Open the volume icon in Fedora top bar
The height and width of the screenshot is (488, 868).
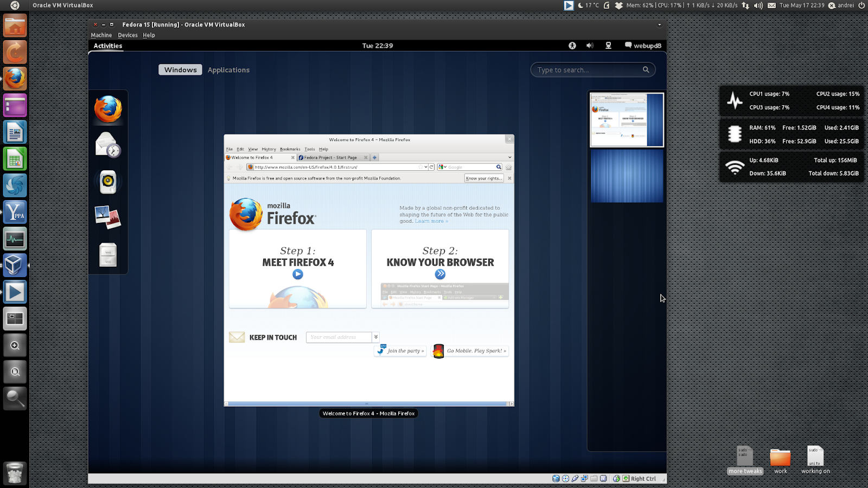590,46
